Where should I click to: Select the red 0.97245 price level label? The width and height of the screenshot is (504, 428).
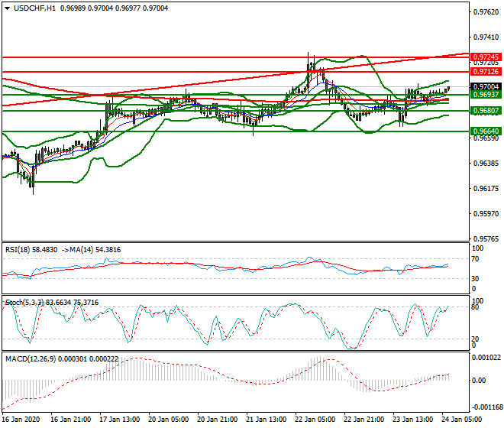486,57
